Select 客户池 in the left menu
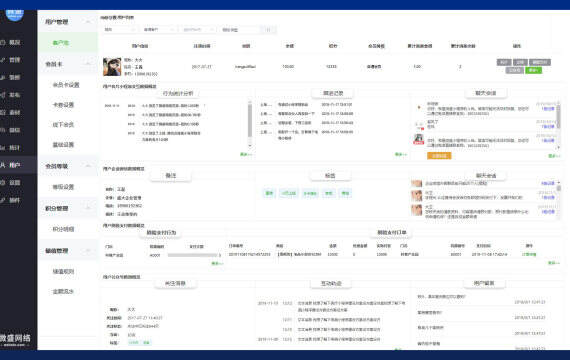The width and height of the screenshot is (570, 360). [x=60, y=43]
